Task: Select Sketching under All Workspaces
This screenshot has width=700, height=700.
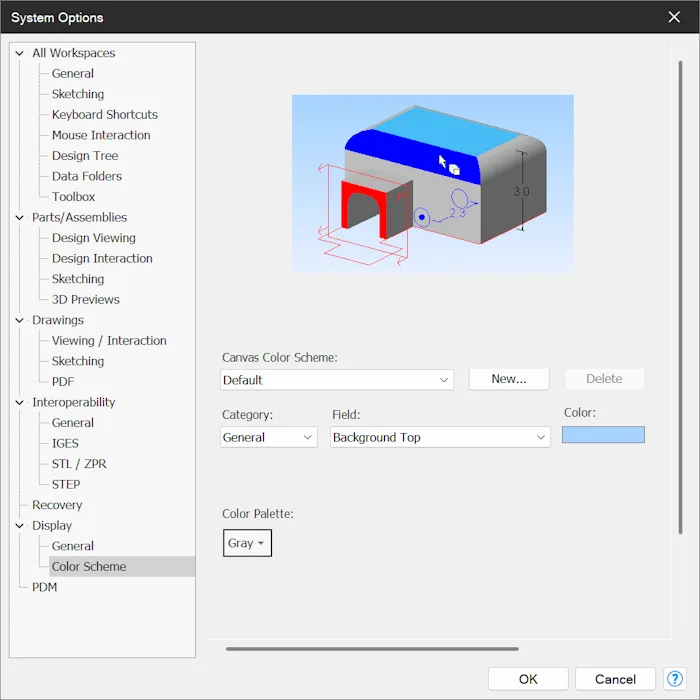Action: tap(78, 94)
